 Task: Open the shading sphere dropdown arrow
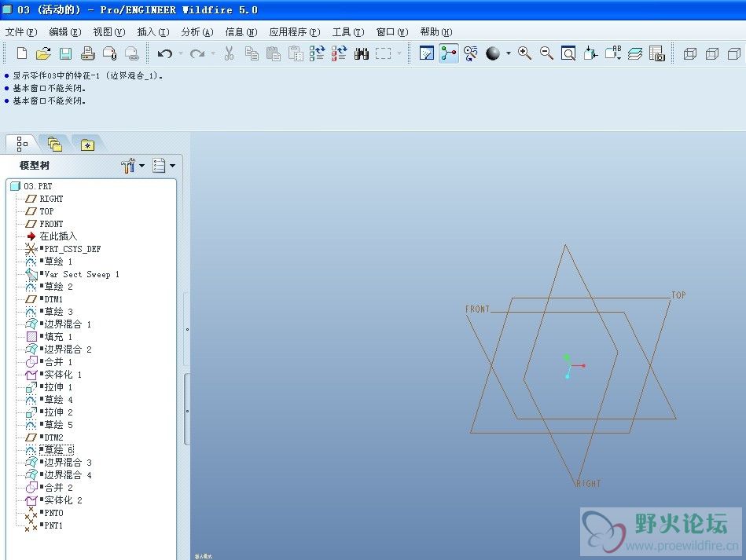(508, 53)
